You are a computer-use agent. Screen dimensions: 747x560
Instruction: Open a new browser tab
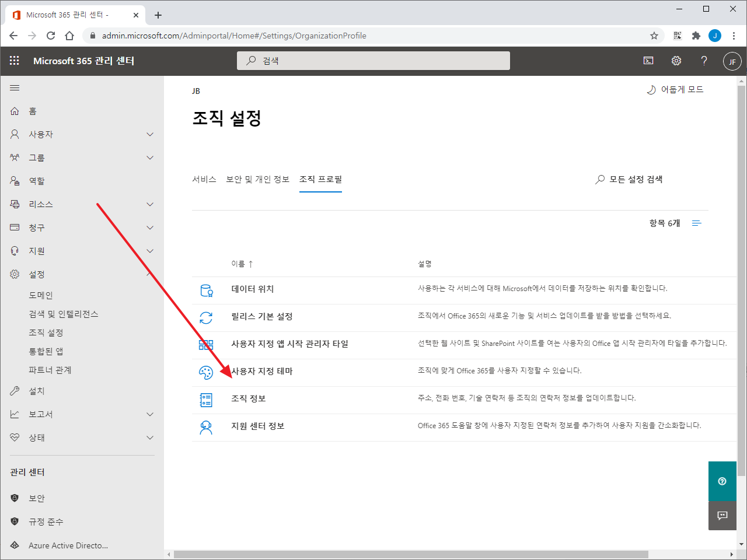pos(158,15)
